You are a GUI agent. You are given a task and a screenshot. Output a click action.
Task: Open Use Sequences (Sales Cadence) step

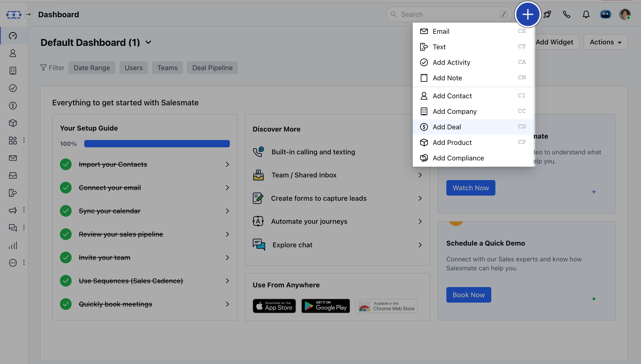tap(145, 281)
